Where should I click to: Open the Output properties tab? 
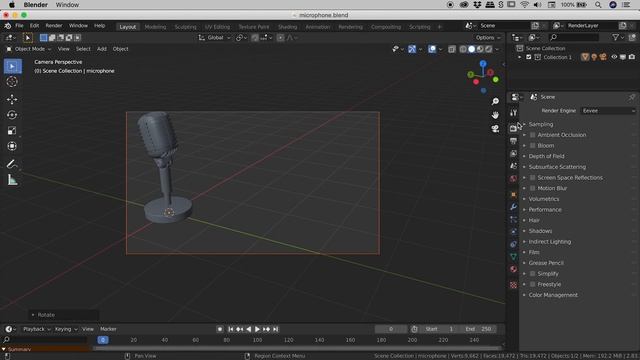513,141
